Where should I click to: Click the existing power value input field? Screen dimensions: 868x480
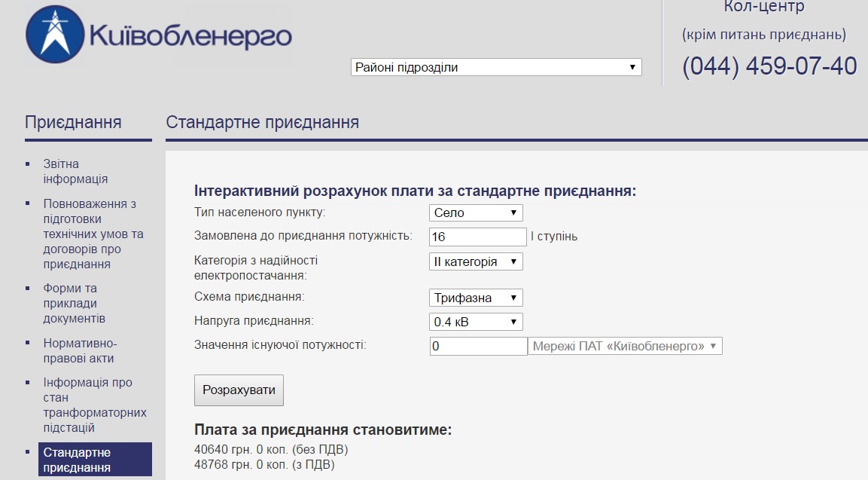(x=478, y=346)
